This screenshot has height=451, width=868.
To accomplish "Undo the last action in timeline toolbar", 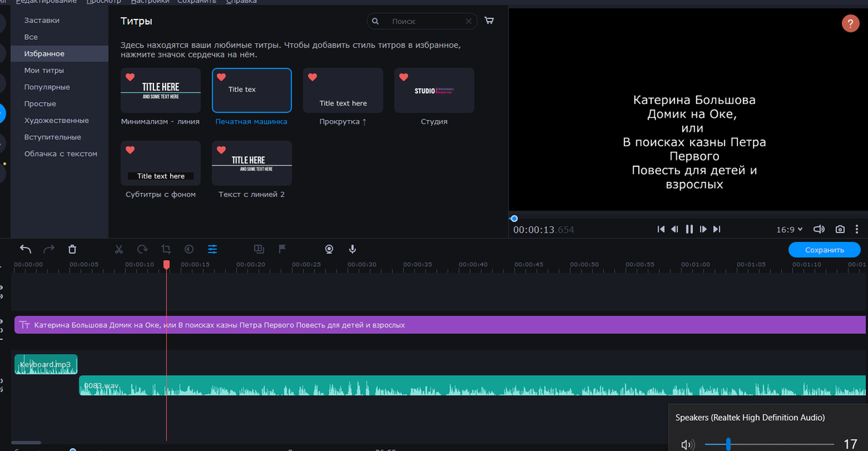I will click(x=25, y=249).
